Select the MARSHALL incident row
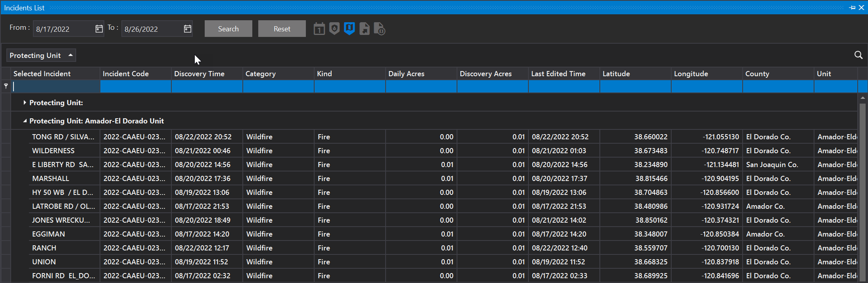This screenshot has width=868, height=283. point(50,179)
